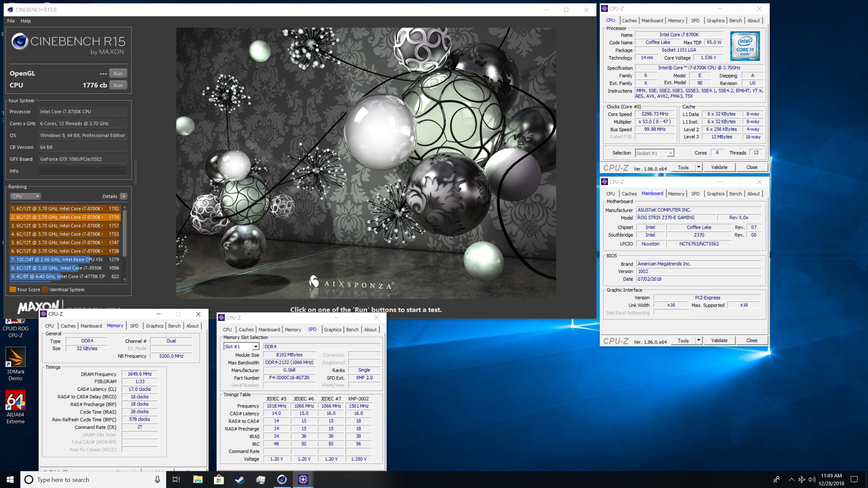The image size is (868, 488).
Task: Open Steam from the taskbar
Action: pyautogui.click(x=240, y=480)
